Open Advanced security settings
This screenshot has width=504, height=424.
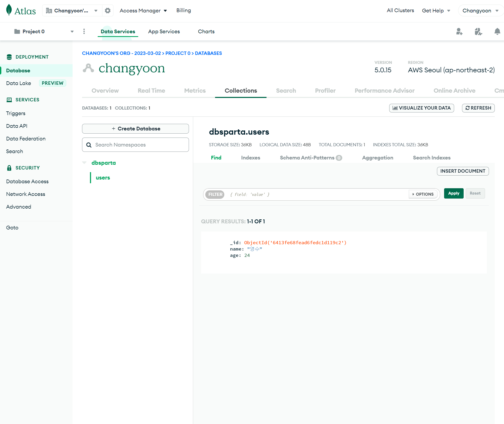click(x=19, y=207)
